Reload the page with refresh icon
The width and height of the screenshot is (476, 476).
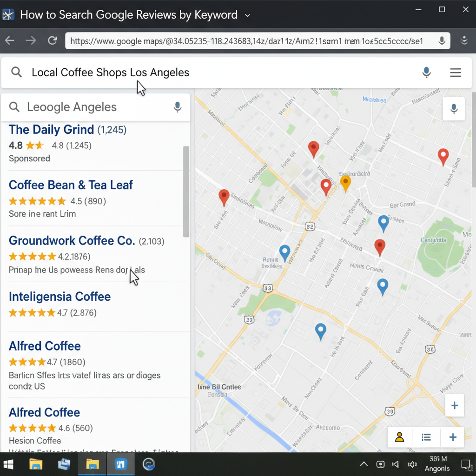53,40
